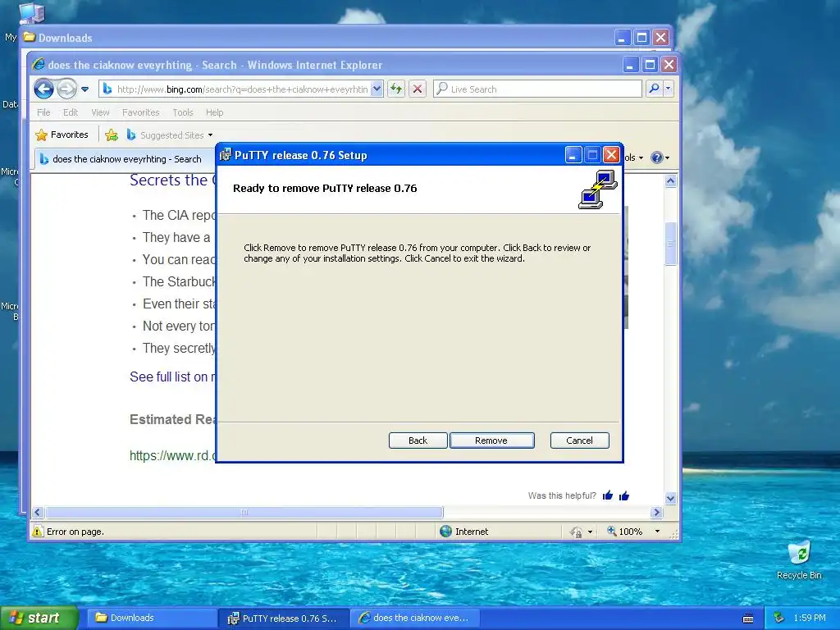Switch to the Downloads taskbar button
Screen dimensions: 840x630
pyautogui.click(x=152, y=618)
